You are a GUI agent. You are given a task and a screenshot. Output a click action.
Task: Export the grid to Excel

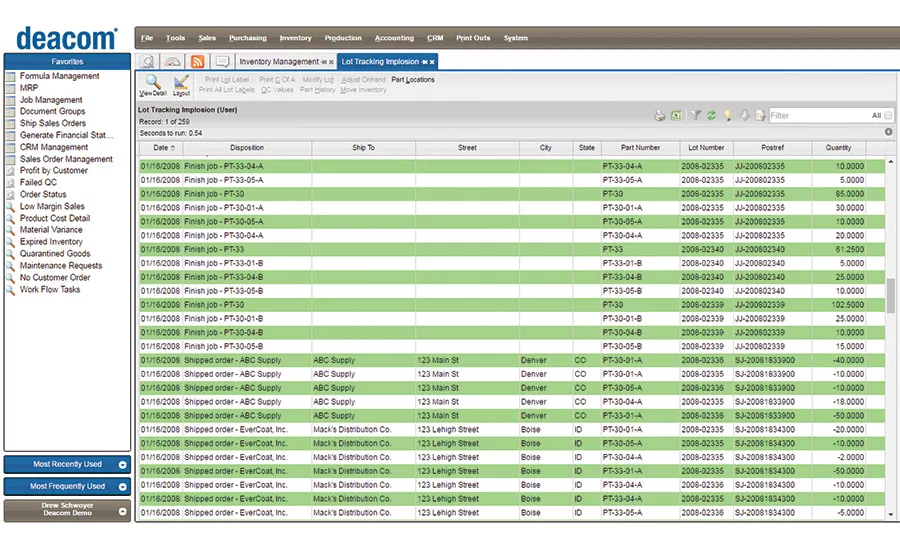[677, 115]
